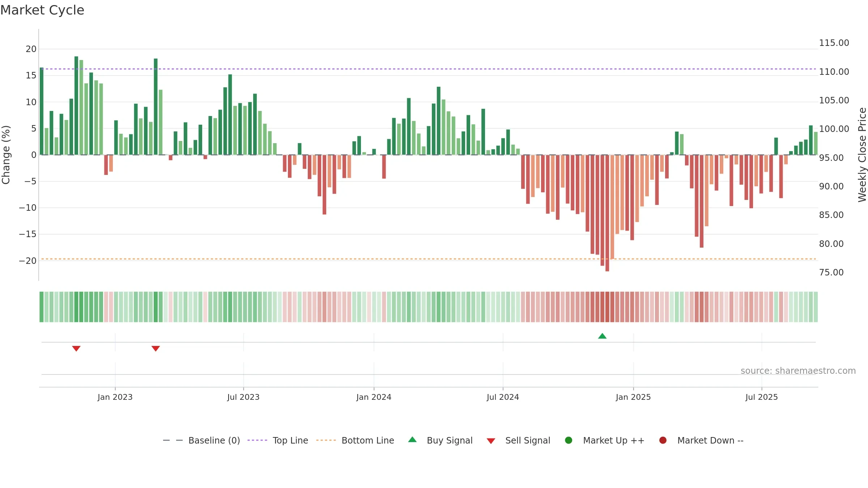Click the 115.00 price axis value

[x=834, y=43]
